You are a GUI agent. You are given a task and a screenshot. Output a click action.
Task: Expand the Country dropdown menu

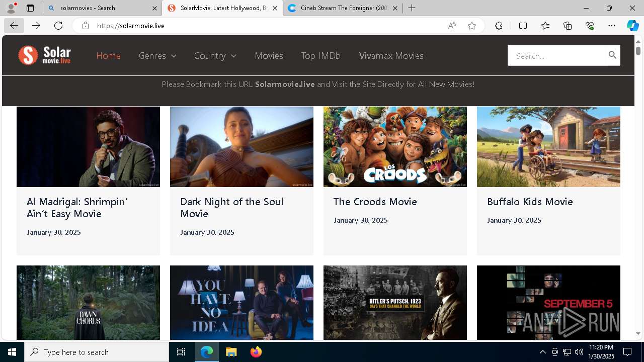[x=215, y=56]
